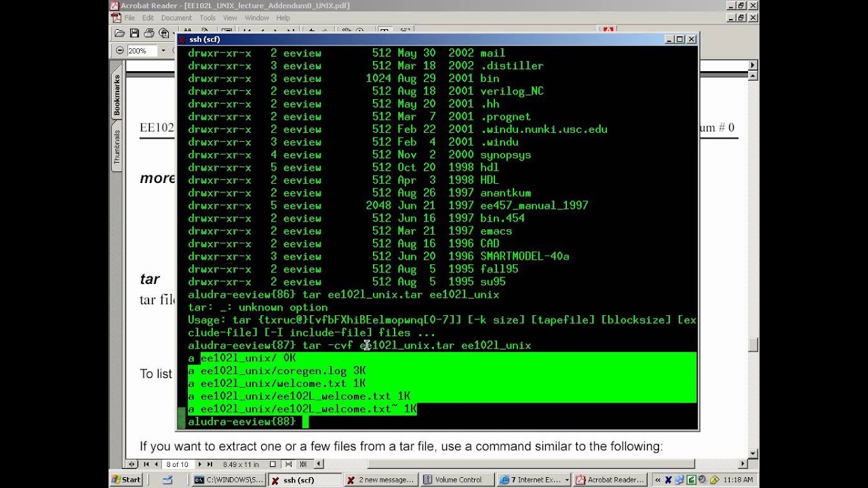Go to the previous page button
The height and width of the screenshot is (488, 868).
[x=157, y=464]
